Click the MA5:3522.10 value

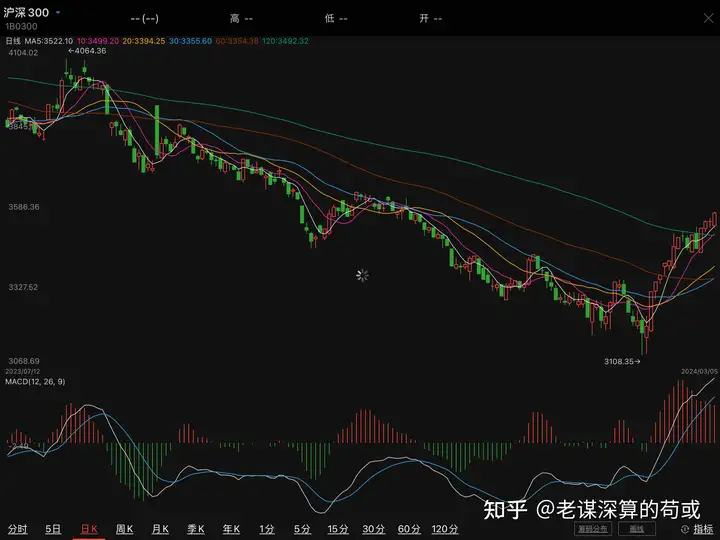point(49,41)
